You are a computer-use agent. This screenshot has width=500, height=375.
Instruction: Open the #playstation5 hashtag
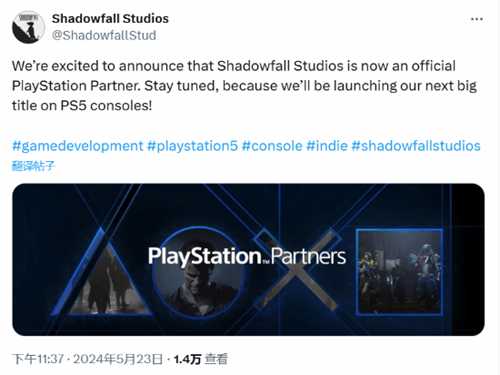point(193,146)
